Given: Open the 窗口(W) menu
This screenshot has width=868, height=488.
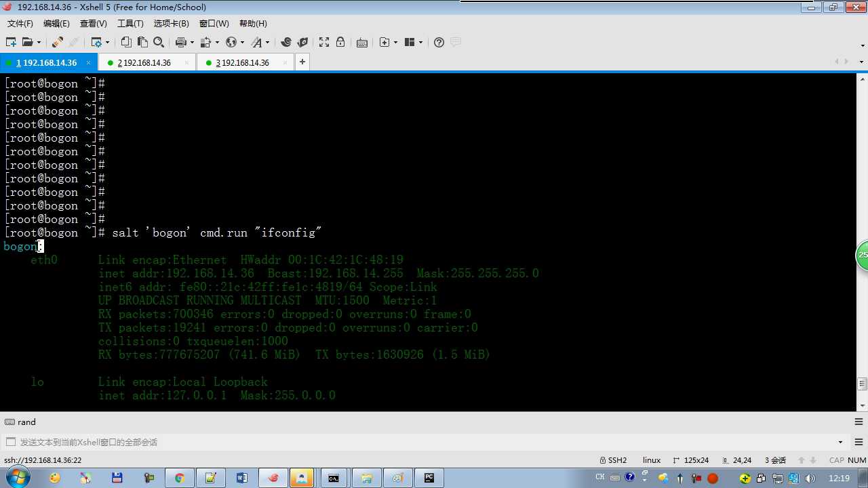Looking at the screenshot, I should (x=214, y=24).
